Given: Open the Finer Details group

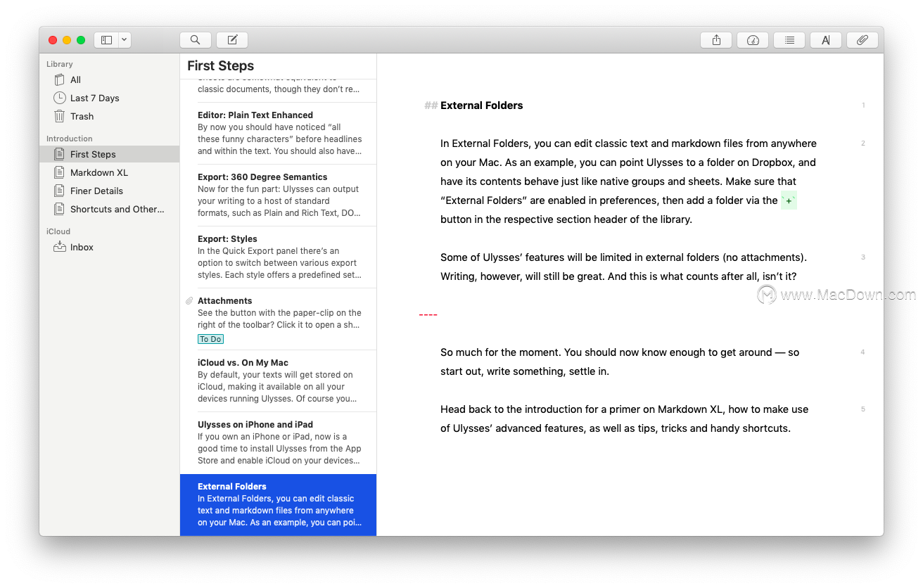Looking at the screenshot, I should pyautogui.click(x=109, y=191).
